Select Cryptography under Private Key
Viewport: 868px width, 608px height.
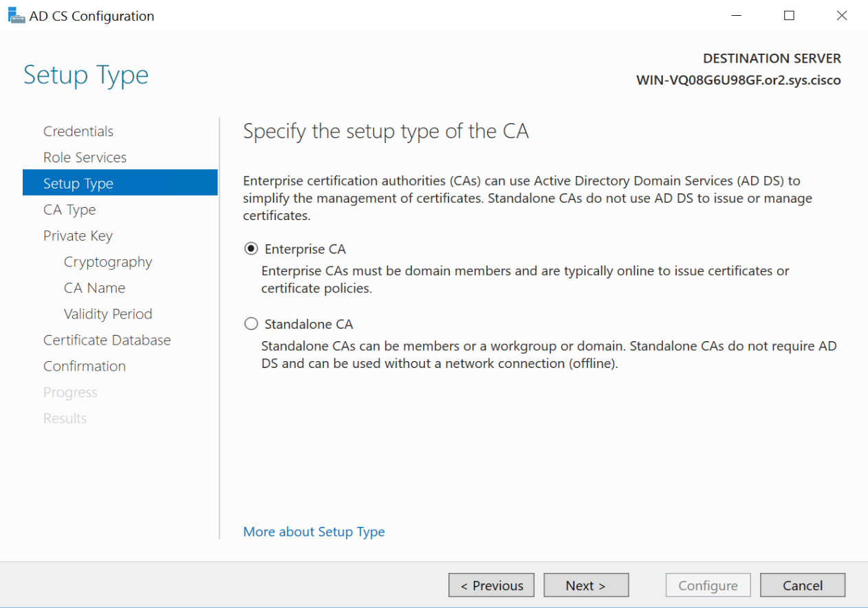point(108,262)
